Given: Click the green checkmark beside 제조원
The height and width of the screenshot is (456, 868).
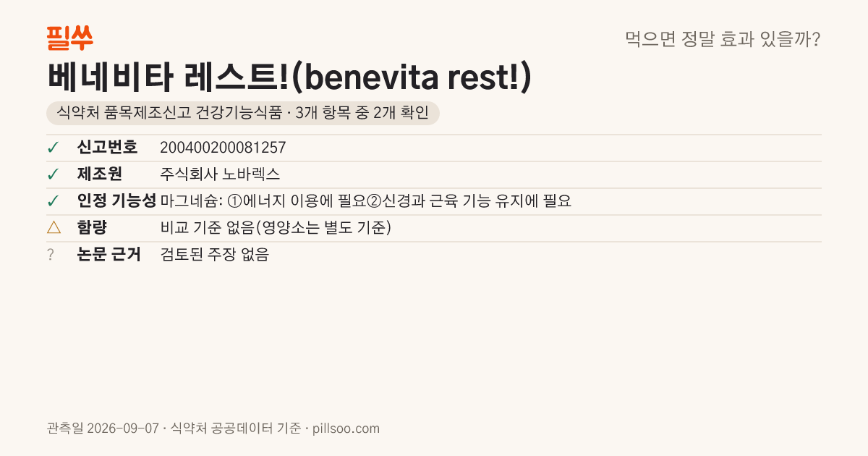Looking at the screenshot, I should 53,174.
